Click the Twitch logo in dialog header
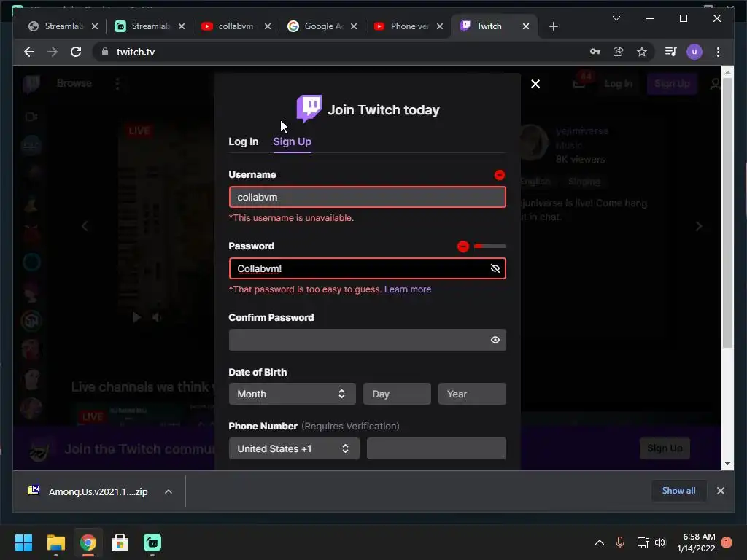This screenshot has width=747, height=560. click(309, 109)
